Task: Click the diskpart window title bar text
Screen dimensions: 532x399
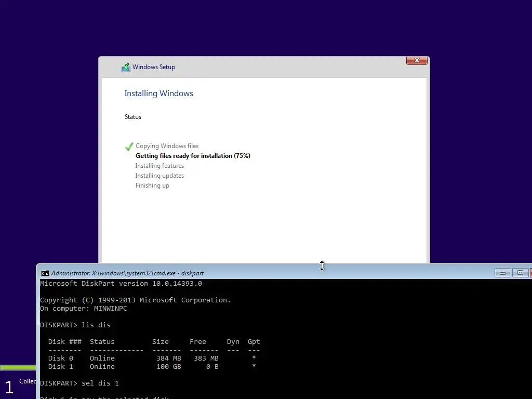Action: pyautogui.click(x=127, y=273)
